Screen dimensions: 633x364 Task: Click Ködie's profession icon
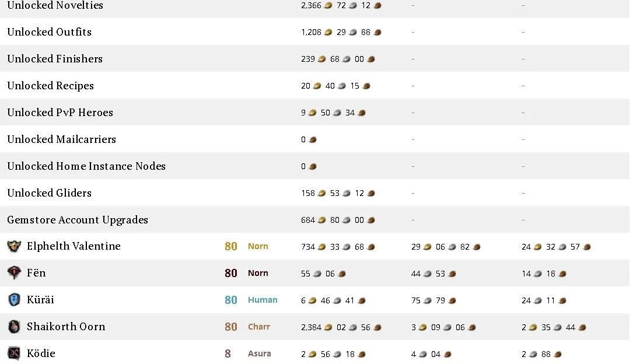click(x=14, y=353)
